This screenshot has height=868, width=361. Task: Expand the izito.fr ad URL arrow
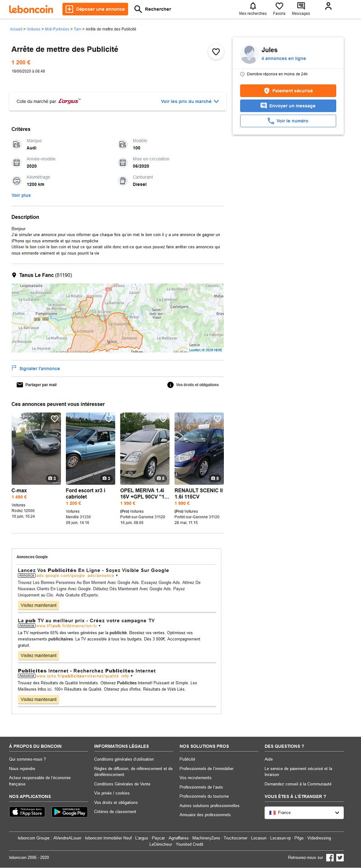pos(131,676)
